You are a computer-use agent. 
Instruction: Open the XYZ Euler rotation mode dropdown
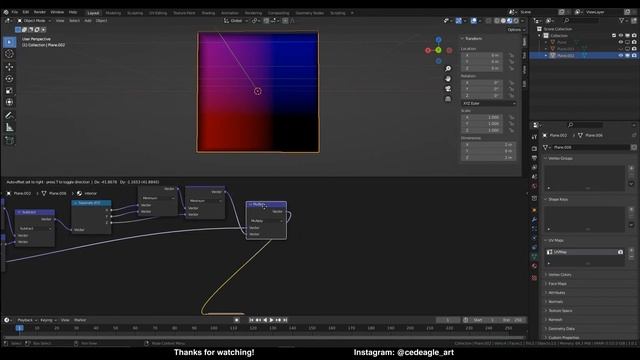489,104
